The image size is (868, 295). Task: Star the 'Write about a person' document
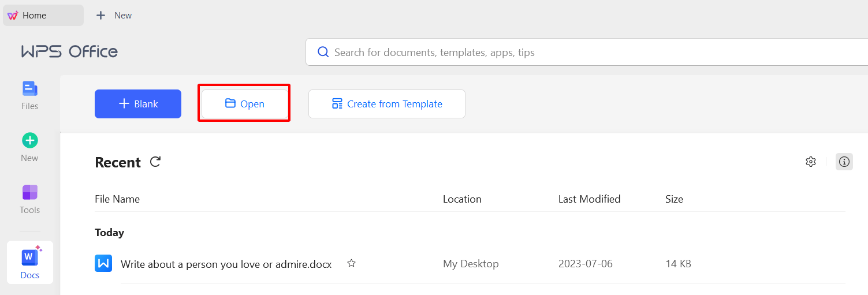(351, 263)
